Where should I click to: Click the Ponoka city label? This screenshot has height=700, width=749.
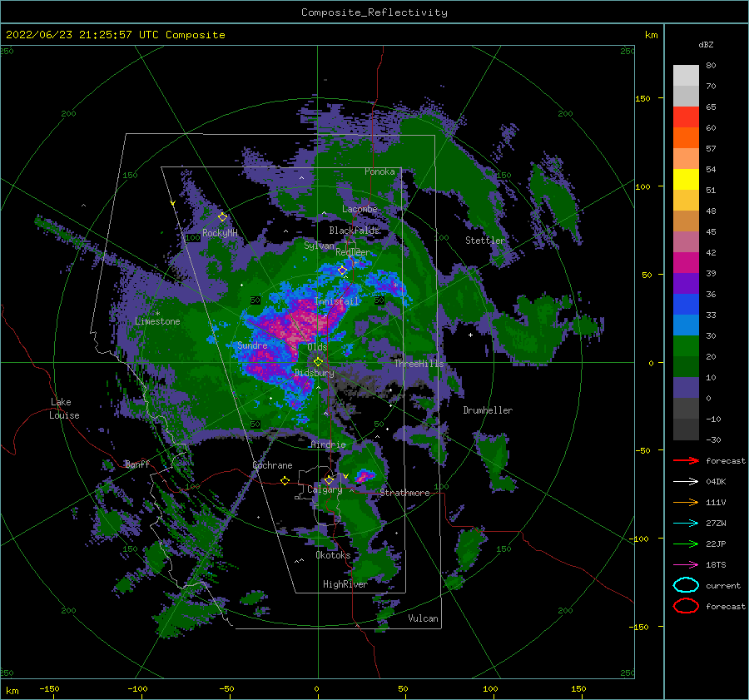point(379,171)
